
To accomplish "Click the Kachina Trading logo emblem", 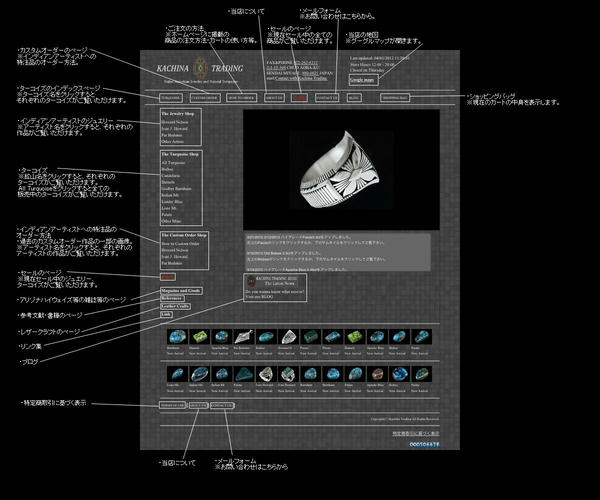I will pyautogui.click(x=200, y=68).
